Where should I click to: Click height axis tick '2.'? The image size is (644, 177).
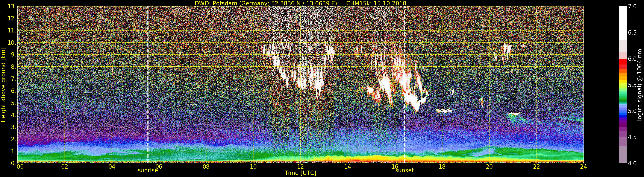coord(14,139)
